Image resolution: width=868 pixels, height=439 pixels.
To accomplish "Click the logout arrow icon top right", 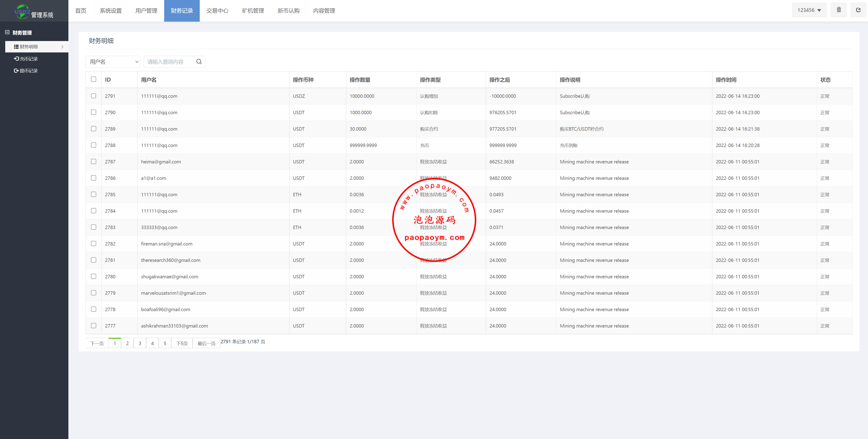I will (858, 10).
